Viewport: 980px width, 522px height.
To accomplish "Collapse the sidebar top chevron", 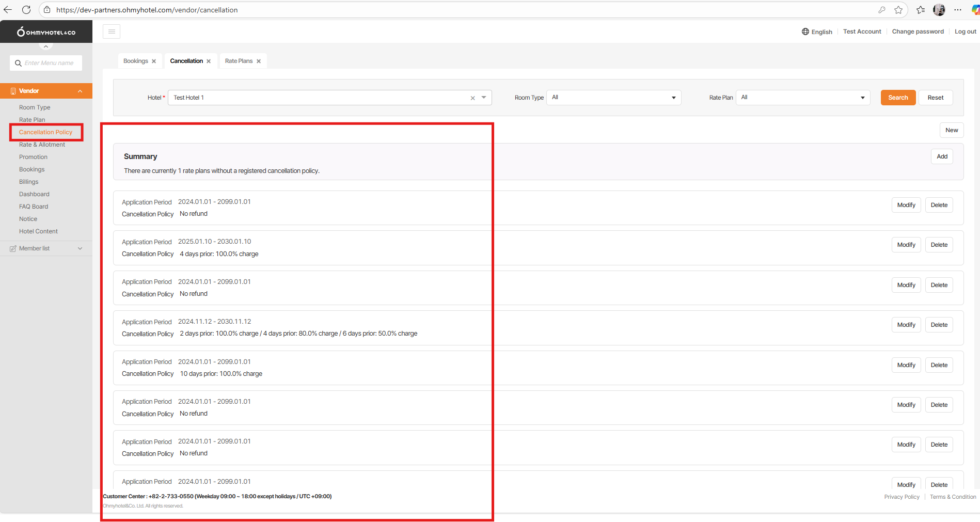I will pos(46,46).
